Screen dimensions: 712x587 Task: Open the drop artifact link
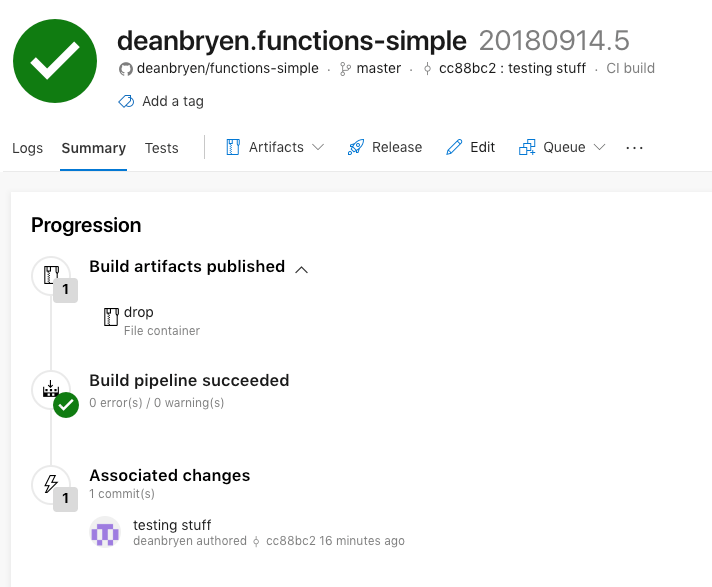pyautogui.click(x=139, y=312)
